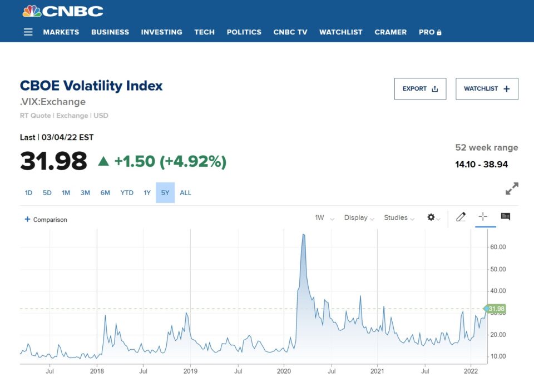Open the locked PRO section

(x=430, y=32)
